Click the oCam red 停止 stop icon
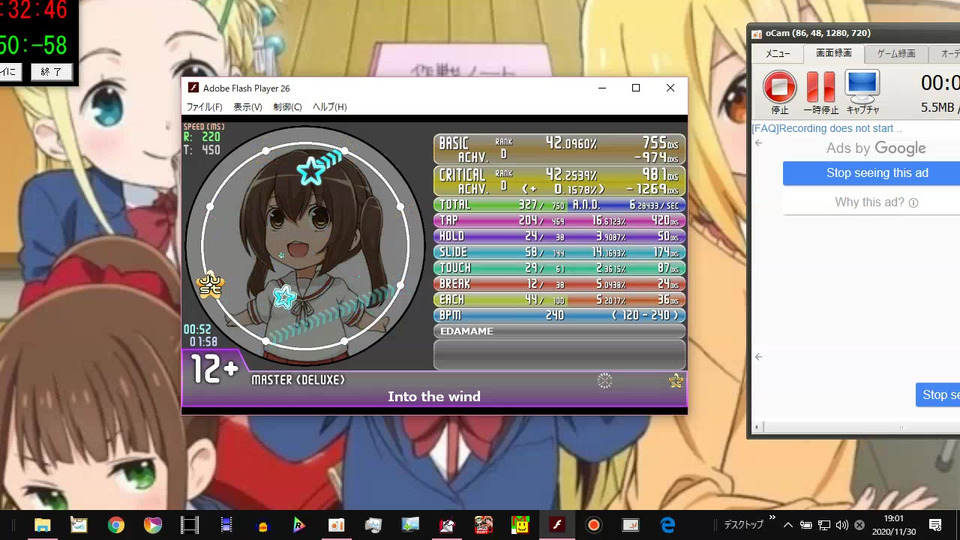The width and height of the screenshot is (960, 540). [779, 86]
